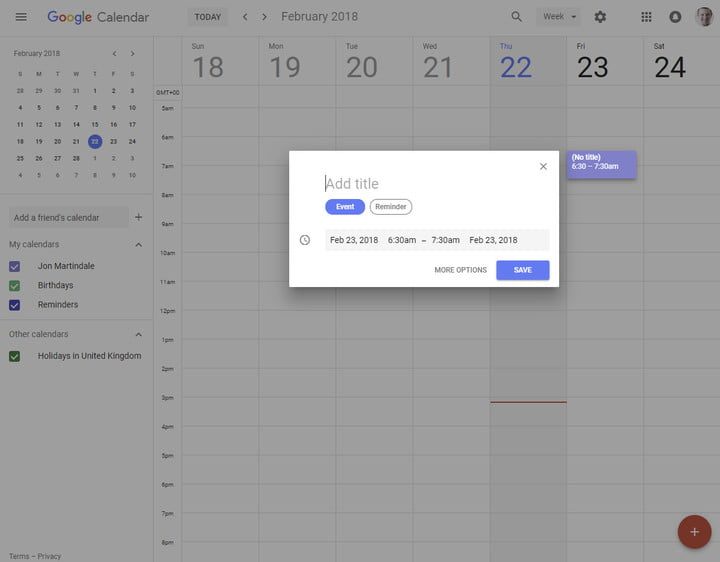The image size is (720, 562).
Task: Add a friend's calendar plus icon
Action: [138, 217]
